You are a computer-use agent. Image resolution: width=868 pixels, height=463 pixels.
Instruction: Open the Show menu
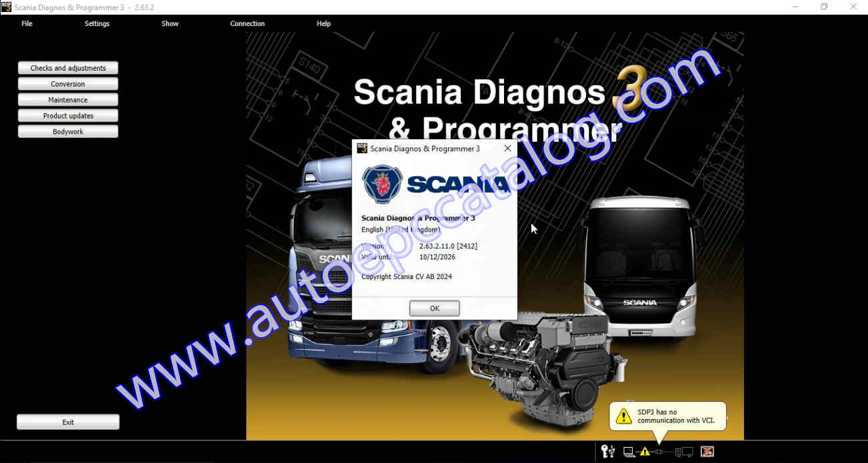169,23
